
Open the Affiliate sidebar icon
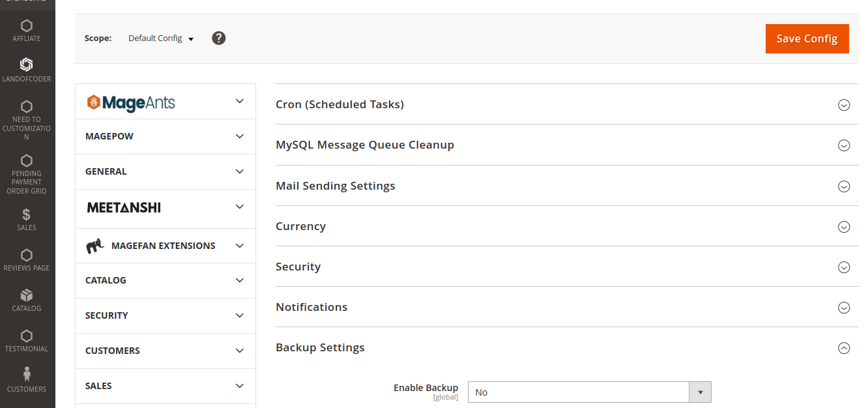coord(27,26)
